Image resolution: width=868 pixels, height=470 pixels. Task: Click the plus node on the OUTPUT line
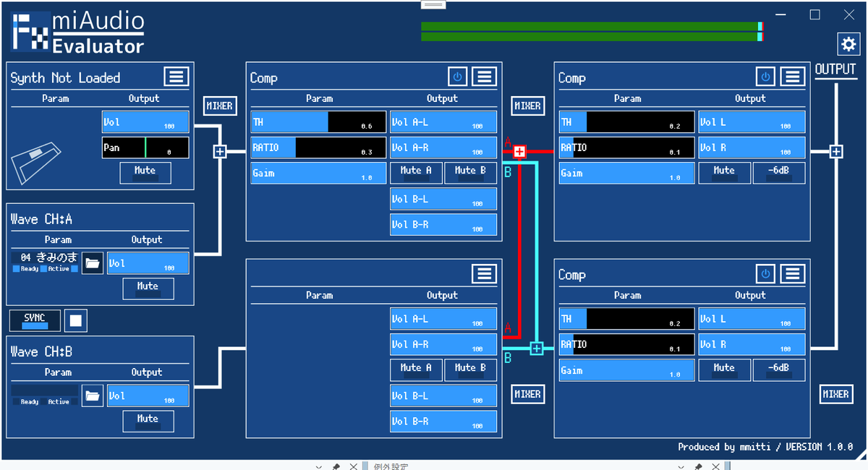(836, 151)
